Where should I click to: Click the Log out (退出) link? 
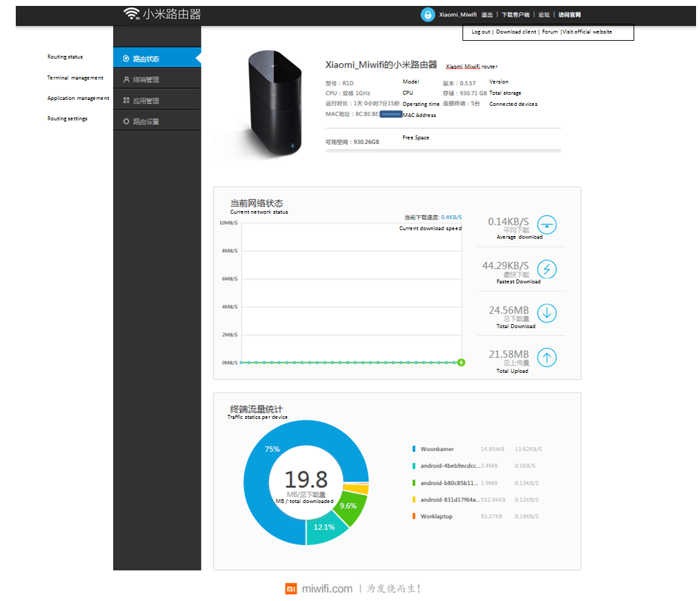(487, 14)
